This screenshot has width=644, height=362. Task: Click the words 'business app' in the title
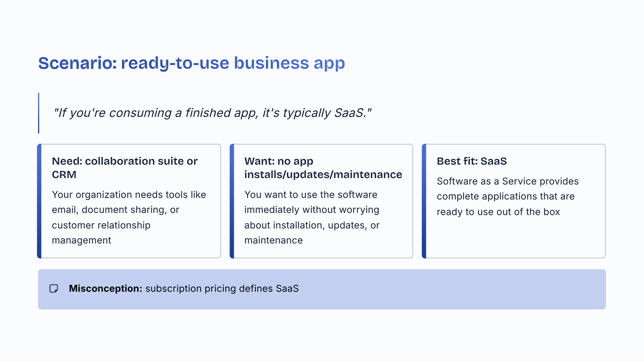coord(289,63)
